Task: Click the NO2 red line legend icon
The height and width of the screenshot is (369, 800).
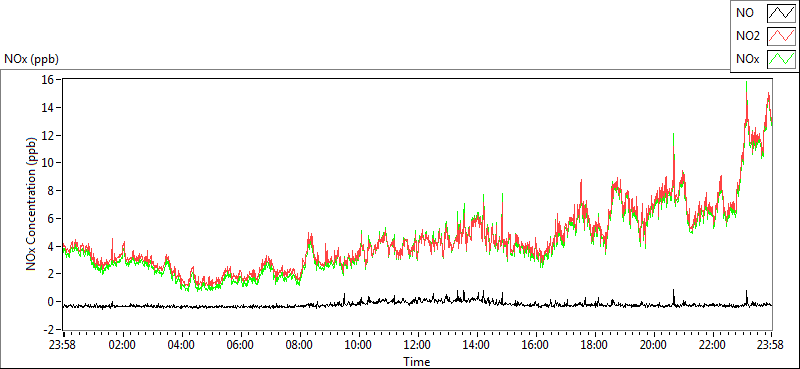Action: click(781, 36)
